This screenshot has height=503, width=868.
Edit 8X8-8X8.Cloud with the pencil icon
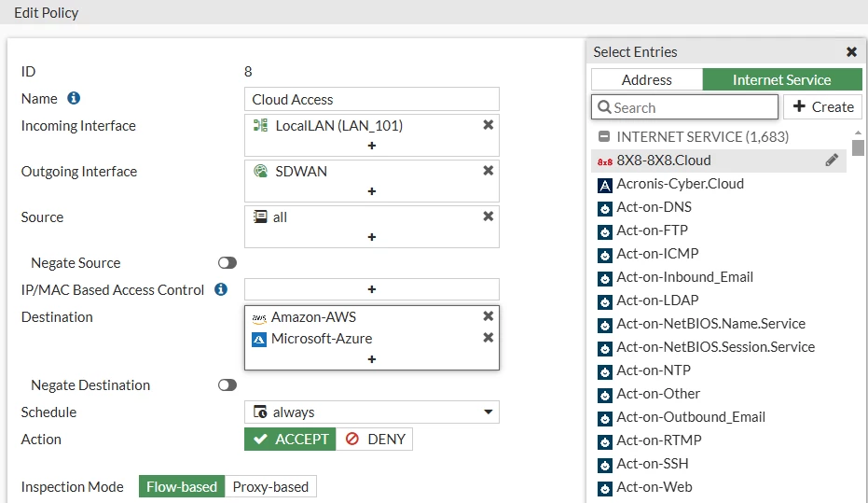pos(832,161)
